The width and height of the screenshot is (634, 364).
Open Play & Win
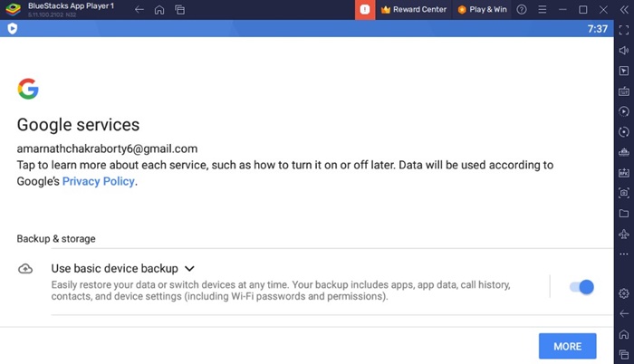tap(482, 10)
